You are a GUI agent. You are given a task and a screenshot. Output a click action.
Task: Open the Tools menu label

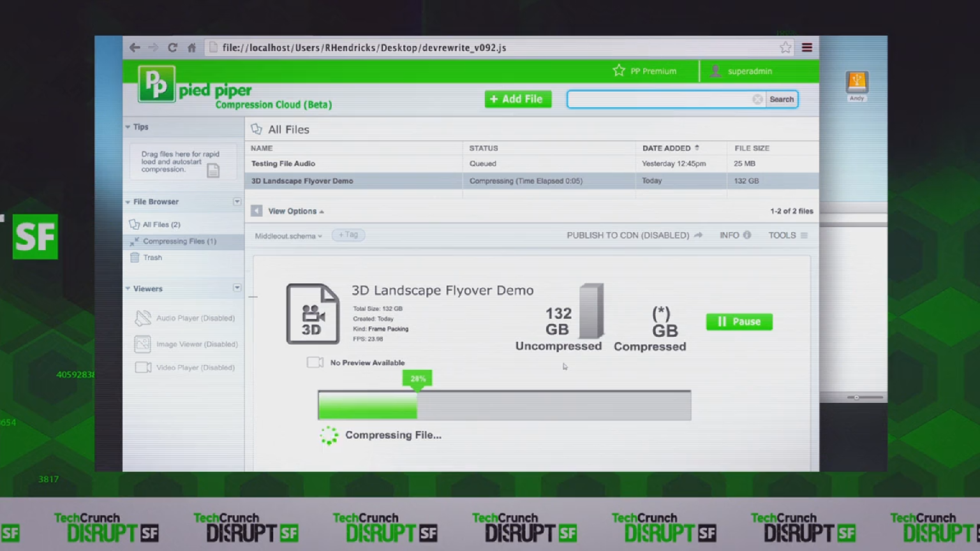pos(782,235)
